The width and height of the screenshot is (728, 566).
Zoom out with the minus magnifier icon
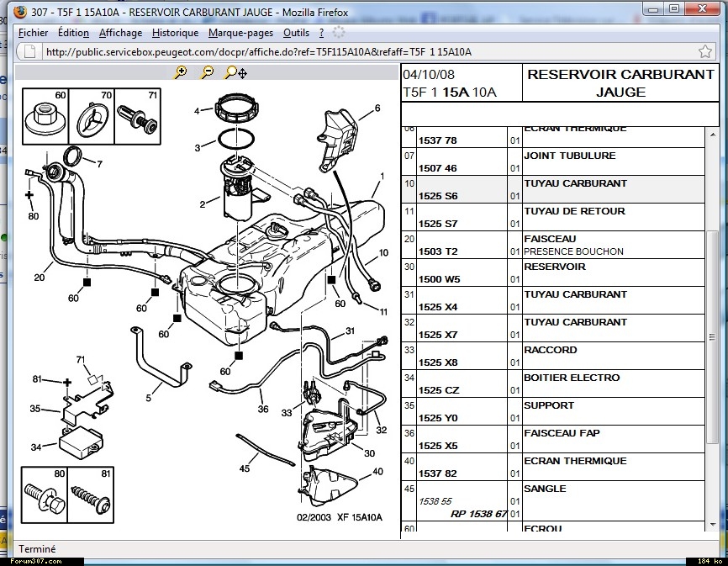pyautogui.click(x=207, y=72)
